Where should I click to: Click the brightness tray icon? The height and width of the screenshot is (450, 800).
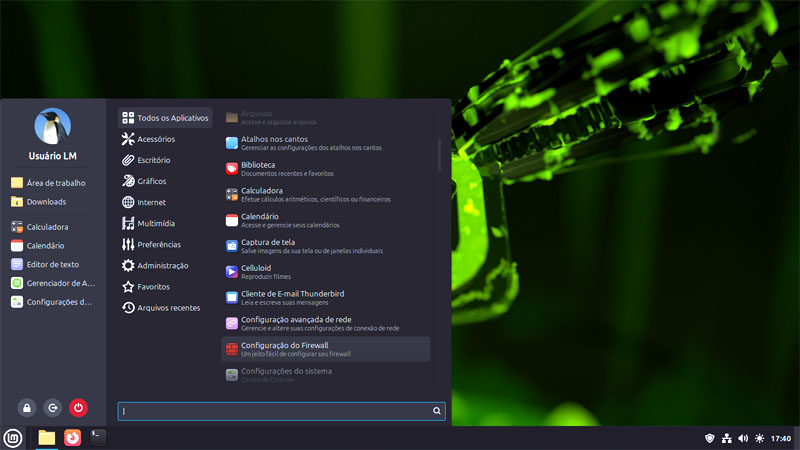759,438
